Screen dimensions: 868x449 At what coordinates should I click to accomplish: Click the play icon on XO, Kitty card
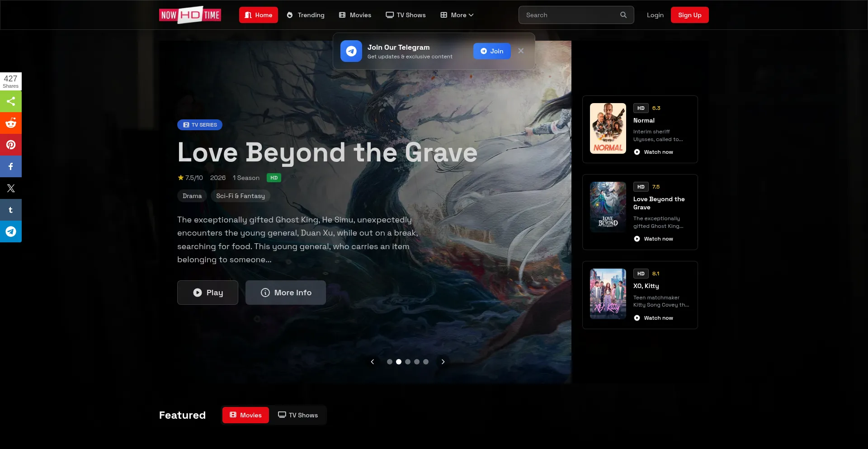pos(637,318)
